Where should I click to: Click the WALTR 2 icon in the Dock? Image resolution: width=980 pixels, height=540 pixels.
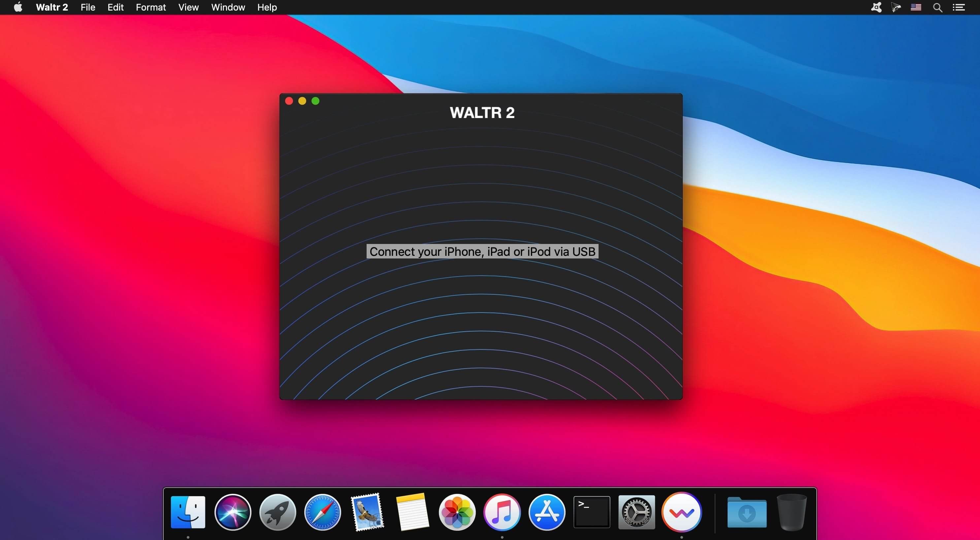681,512
